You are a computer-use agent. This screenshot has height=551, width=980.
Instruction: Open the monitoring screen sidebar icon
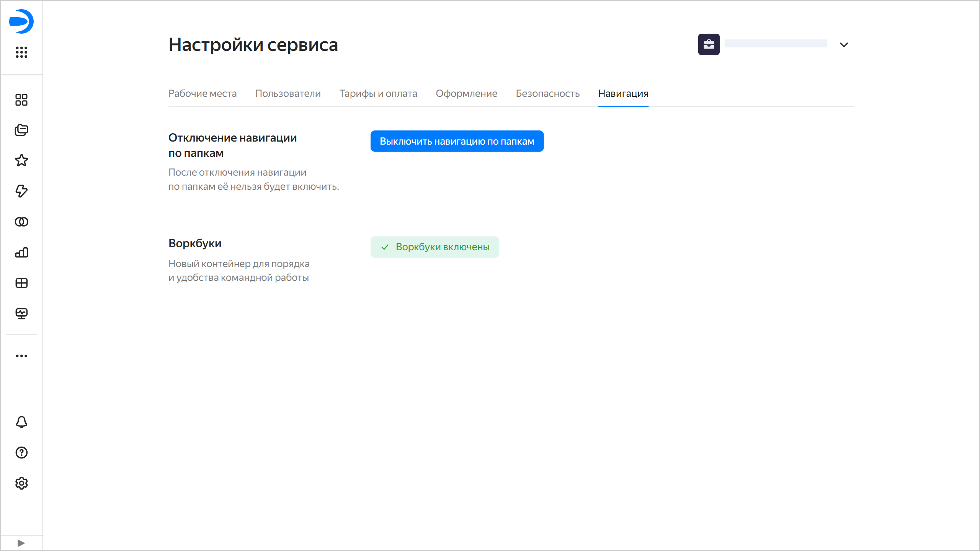pyautogui.click(x=21, y=314)
